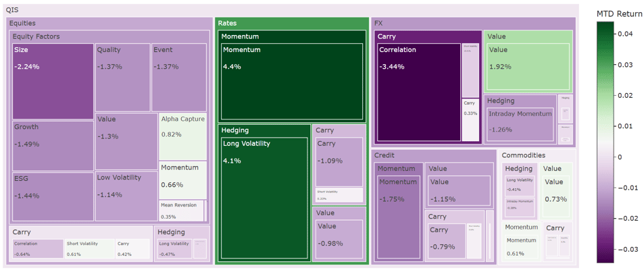
Task: Select the FX Value cell showing 1.92%
Action: click(528, 67)
